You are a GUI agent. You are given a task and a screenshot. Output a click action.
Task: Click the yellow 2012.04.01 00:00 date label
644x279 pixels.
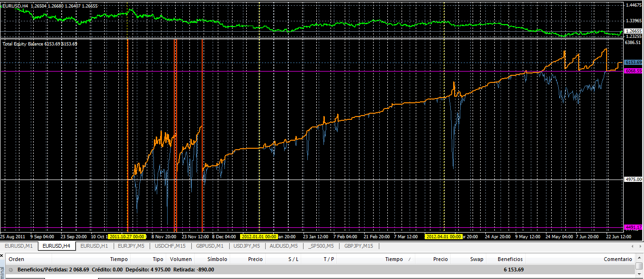pyautogui.click(x=444, y=236)
